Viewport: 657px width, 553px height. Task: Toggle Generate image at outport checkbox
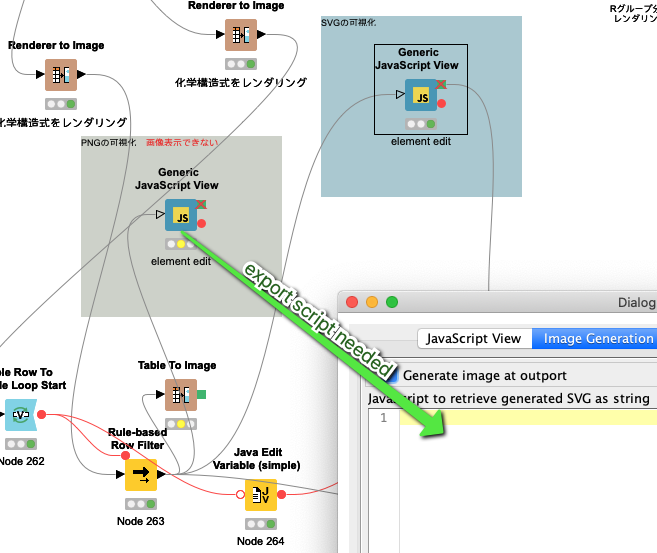coord(393,376)
